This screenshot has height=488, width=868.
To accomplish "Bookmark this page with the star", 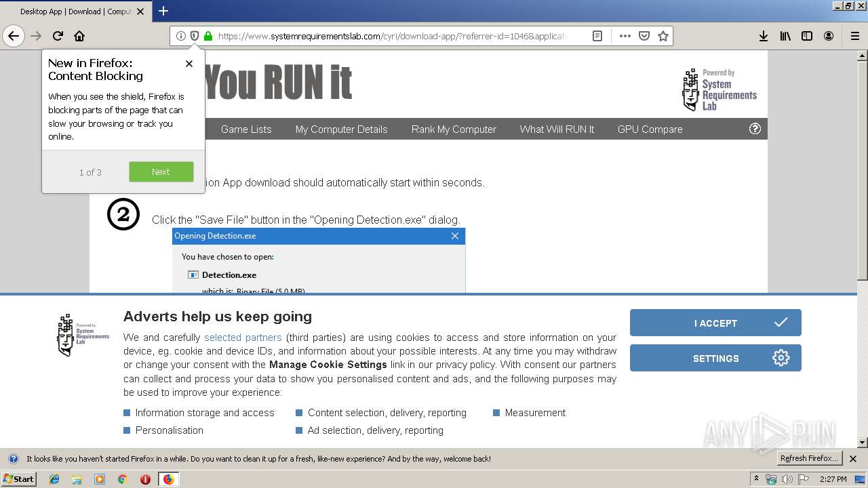I will (x=663, y=36).
